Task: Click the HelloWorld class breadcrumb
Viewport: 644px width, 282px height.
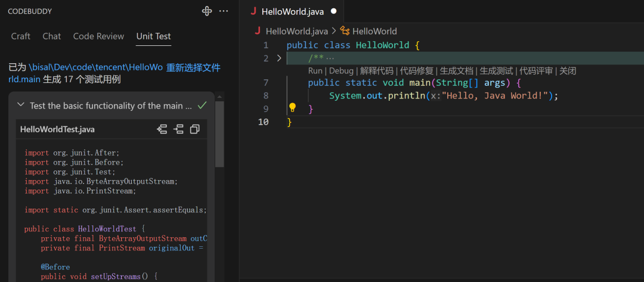Action: coord(374,31)
